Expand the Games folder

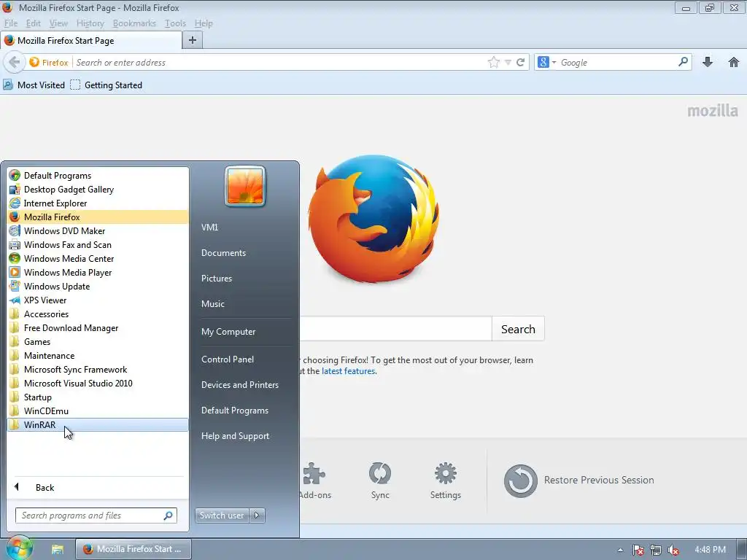(x=98, y=342)
